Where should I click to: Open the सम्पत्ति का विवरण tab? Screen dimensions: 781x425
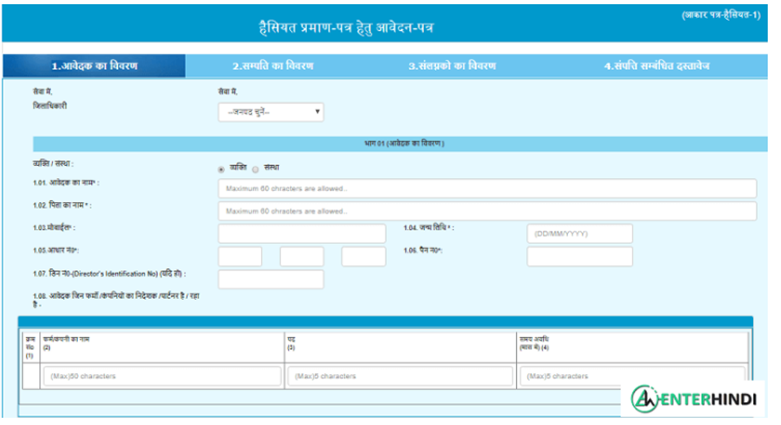(x=273, y=66)
